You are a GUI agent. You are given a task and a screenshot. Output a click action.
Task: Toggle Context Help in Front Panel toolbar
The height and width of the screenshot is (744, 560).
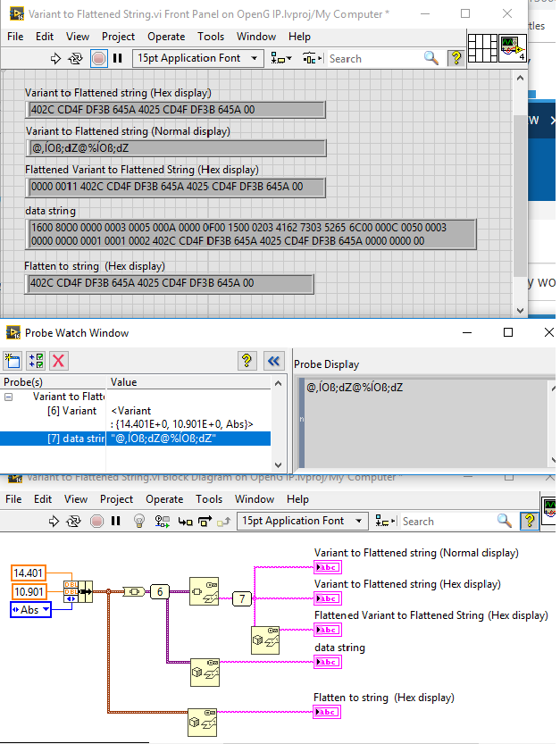[x=456, y=58]
